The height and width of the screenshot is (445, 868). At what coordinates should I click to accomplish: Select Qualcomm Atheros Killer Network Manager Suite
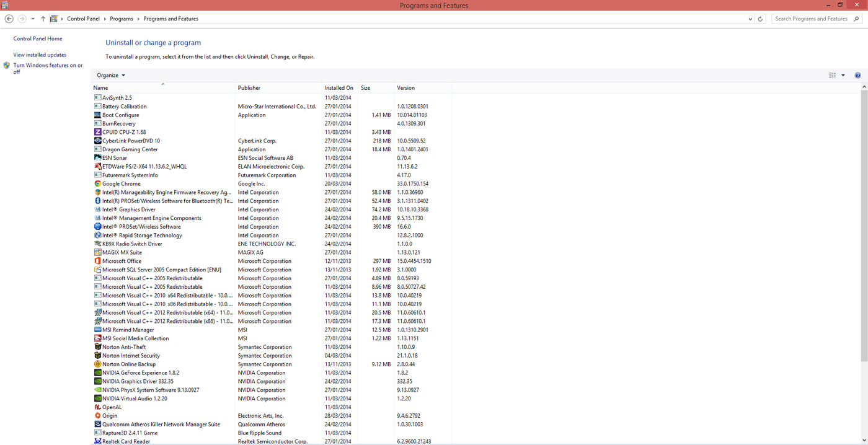[x=272, y=425]
